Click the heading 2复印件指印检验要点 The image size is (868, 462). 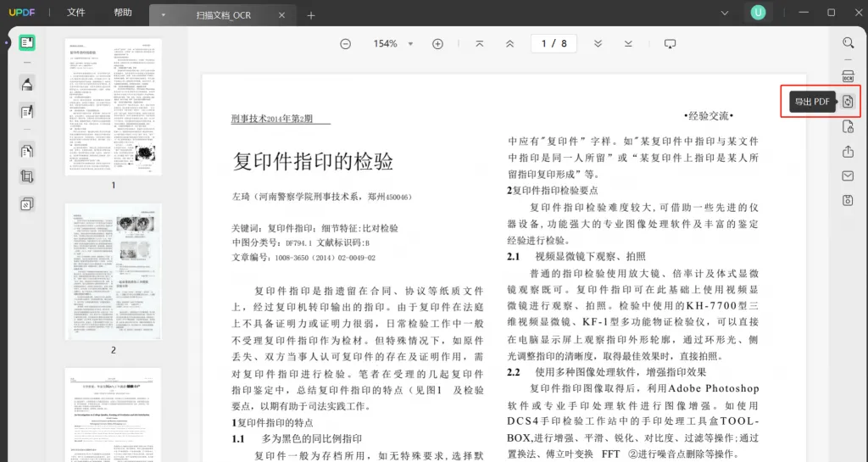553,191
